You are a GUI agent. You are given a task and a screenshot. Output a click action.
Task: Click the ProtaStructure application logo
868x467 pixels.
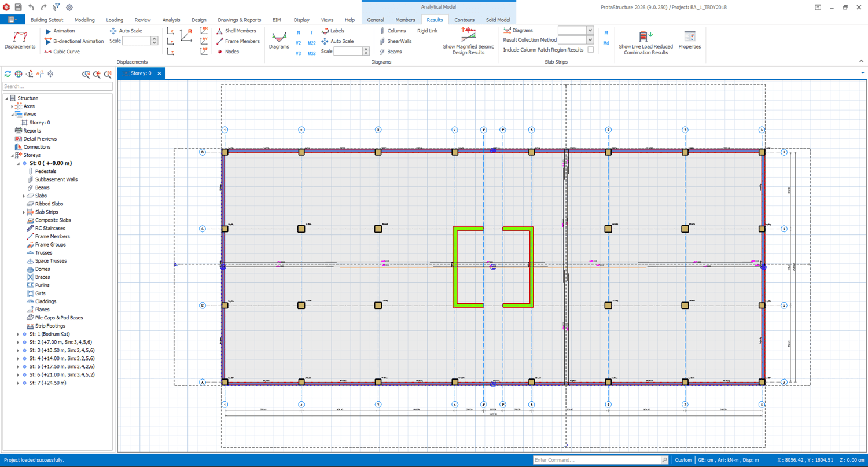pos(6,8)
